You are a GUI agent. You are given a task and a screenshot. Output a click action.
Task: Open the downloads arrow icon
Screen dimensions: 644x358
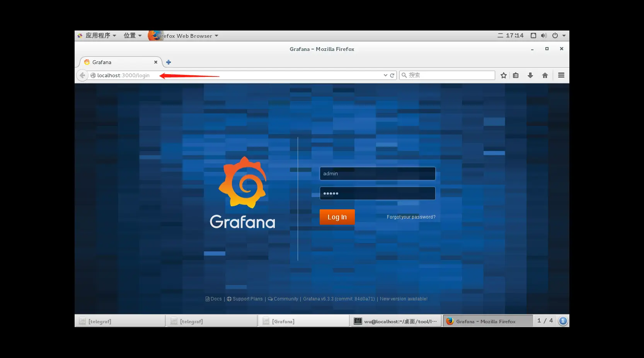[x=530, y=75]
